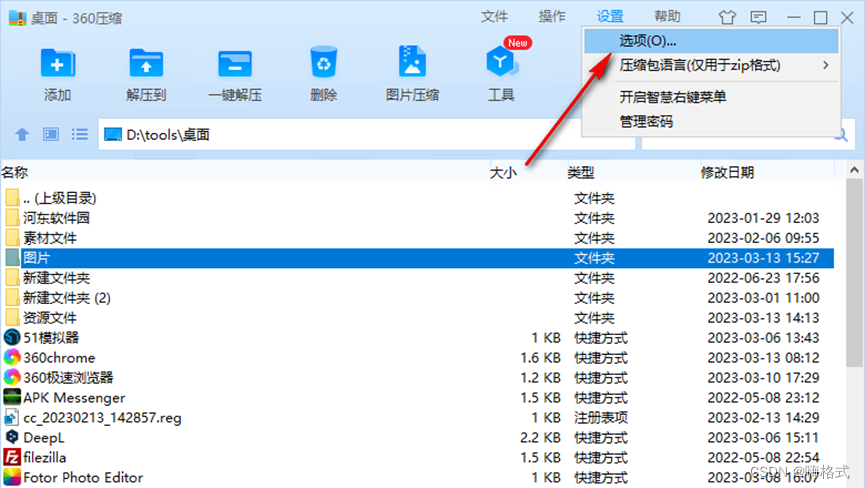The height and width of the screenshot is (488, 865).
Task: Click the 2.2 KB size of DeepL
Action: pyautogui.click(x=541, y=437)
